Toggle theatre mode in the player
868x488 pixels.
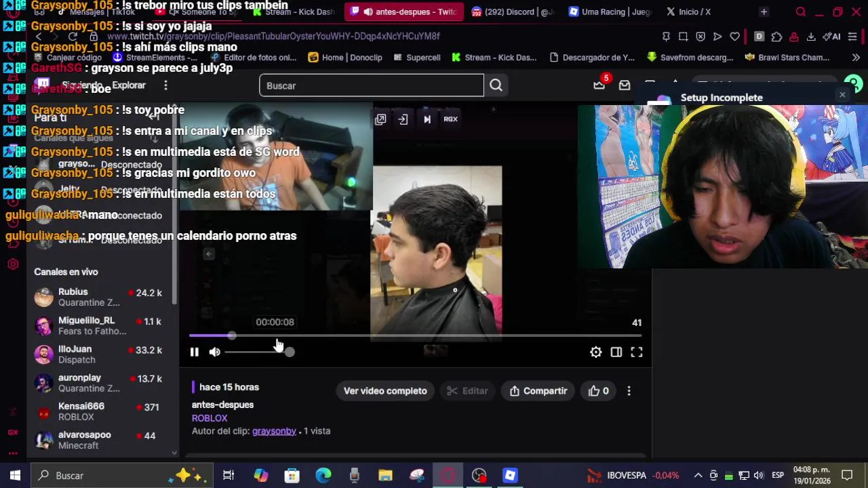(x=616, y=352)
